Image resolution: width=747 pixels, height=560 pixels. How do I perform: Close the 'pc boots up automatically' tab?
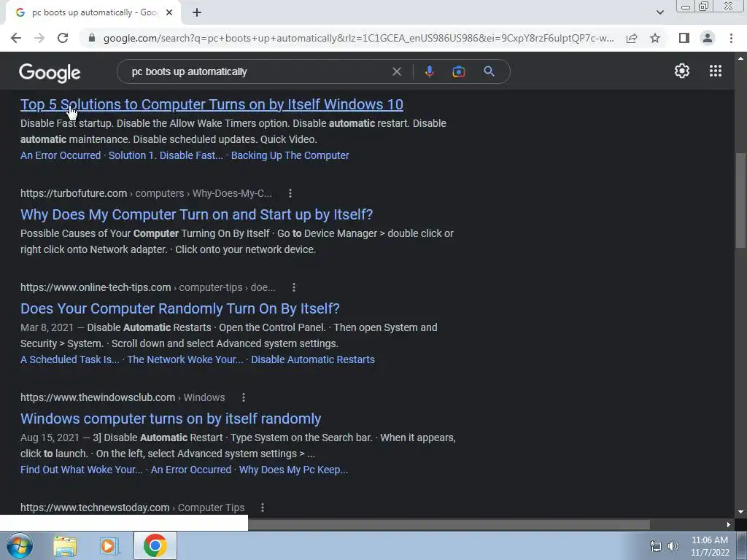click(169, 12)
